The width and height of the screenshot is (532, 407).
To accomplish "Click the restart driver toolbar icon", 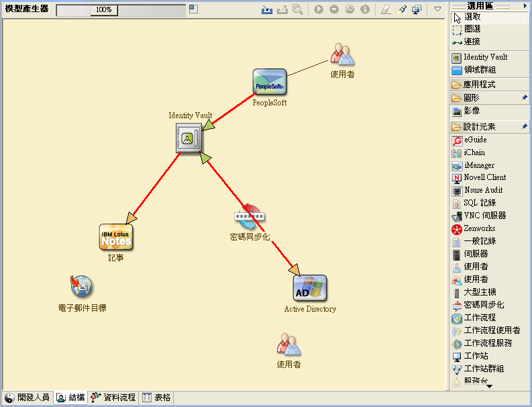I will pyautogui.click(x=350, y=9).
